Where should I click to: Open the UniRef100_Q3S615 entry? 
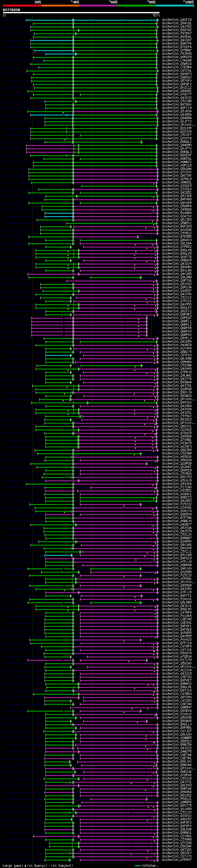177,186
